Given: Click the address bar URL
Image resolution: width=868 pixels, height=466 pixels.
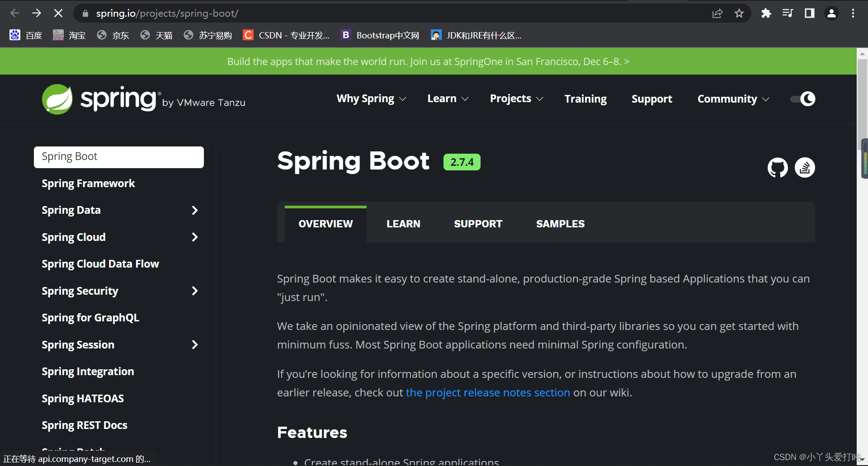Looking at the screenshot, I should tap(167, 14).
